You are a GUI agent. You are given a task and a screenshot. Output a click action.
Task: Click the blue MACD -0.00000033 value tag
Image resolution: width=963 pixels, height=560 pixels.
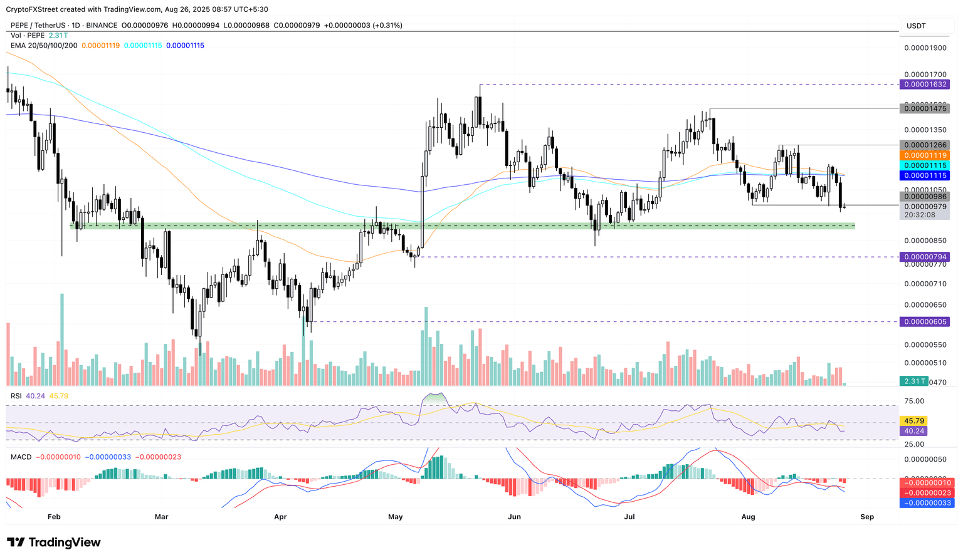927,502
